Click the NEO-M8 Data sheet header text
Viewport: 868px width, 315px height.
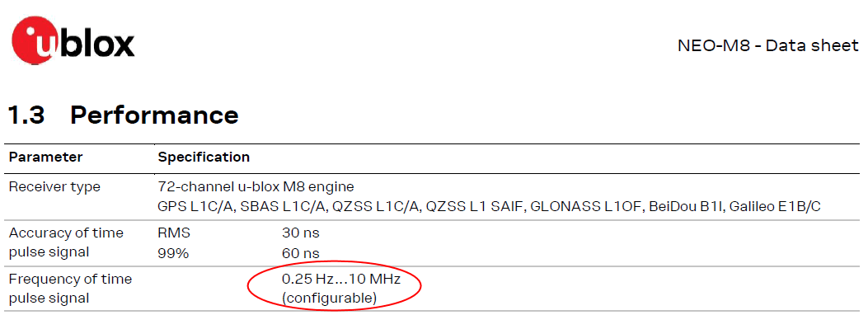(x=767, y=45)
